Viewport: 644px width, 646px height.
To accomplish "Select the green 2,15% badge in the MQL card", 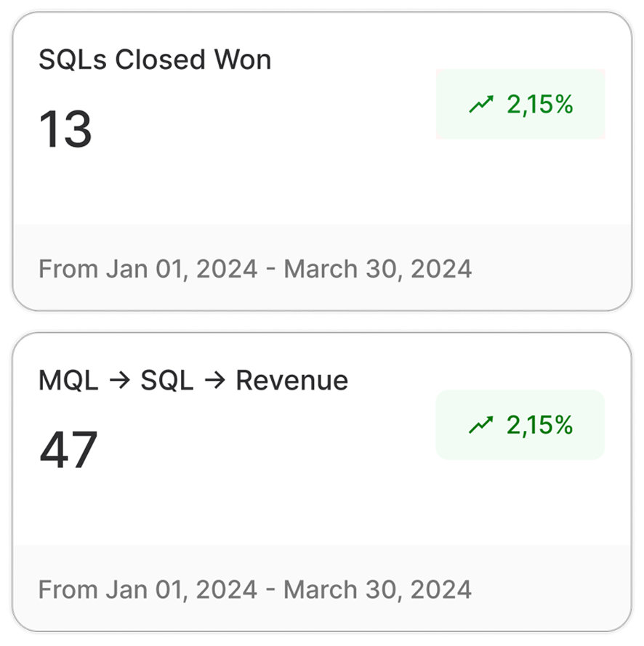I will coord(520,425).
